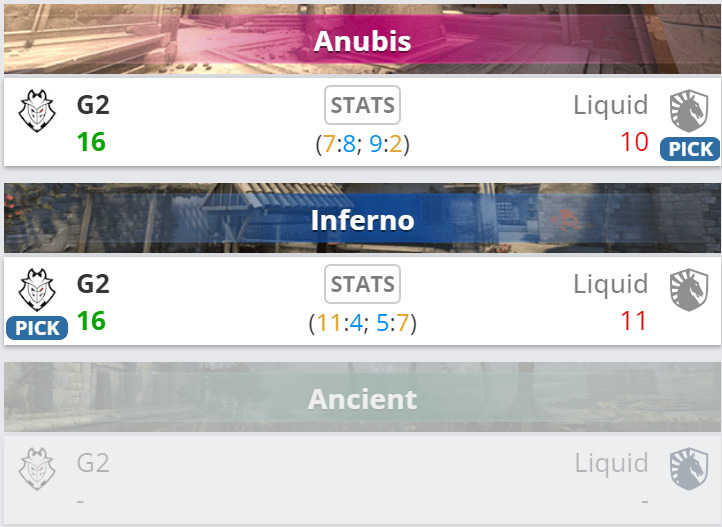Image resolution: width=722 pixels, height=527 pixels.
Task: Open STATS for the Anubis map
Action: coord(362,105)
